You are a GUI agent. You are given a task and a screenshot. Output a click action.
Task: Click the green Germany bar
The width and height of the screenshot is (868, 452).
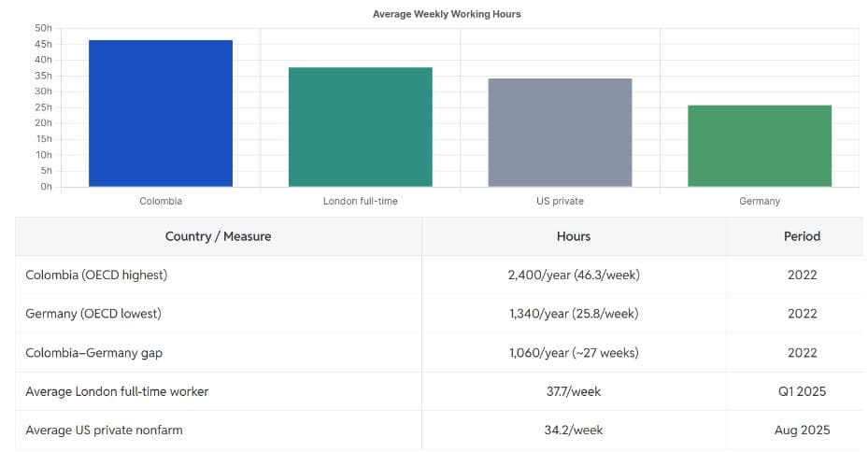tap(760, 146)
